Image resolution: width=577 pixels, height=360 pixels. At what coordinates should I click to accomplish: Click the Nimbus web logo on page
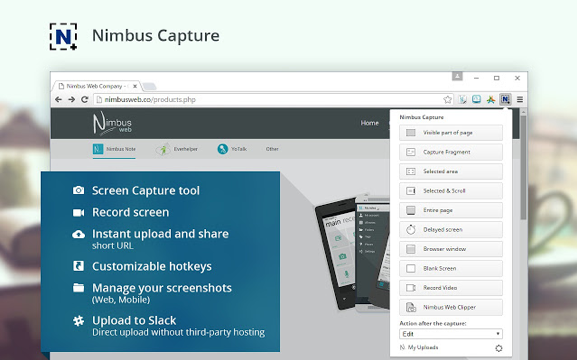tap(112, 123)
